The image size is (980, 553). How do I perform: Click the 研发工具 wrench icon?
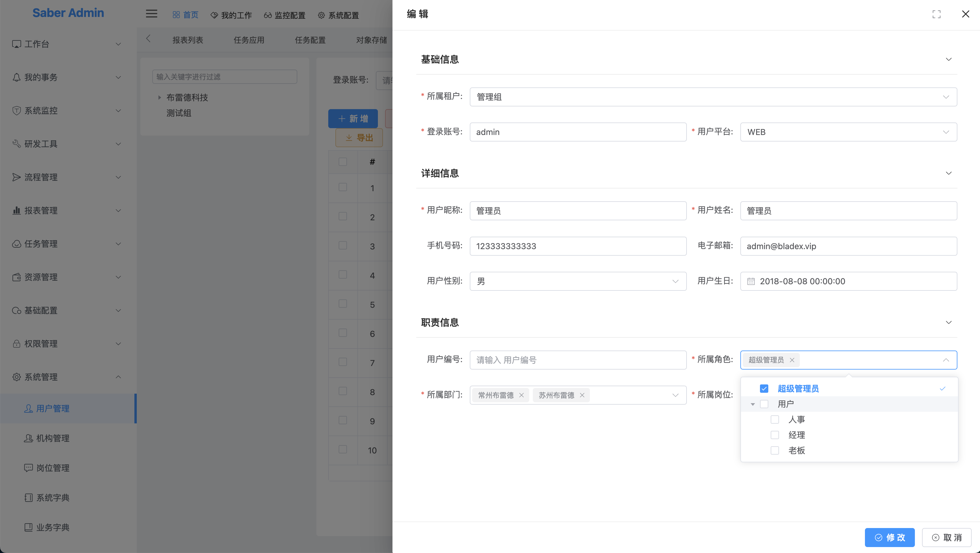16,144
